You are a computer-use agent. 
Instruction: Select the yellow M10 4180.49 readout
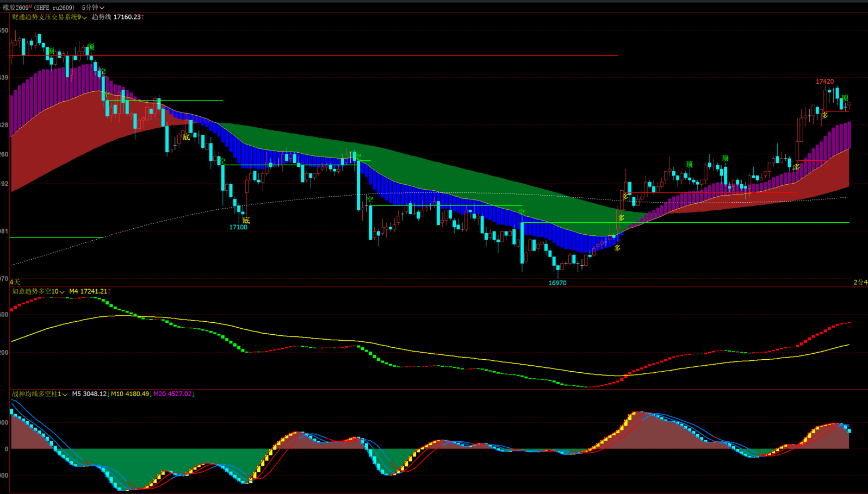click(x=129, y=394)
